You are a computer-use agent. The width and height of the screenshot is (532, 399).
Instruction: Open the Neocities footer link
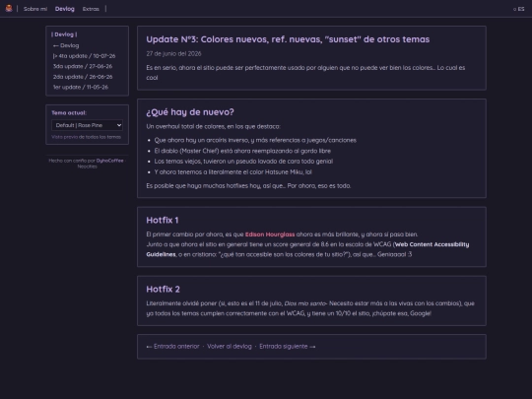tap(88, 166)
